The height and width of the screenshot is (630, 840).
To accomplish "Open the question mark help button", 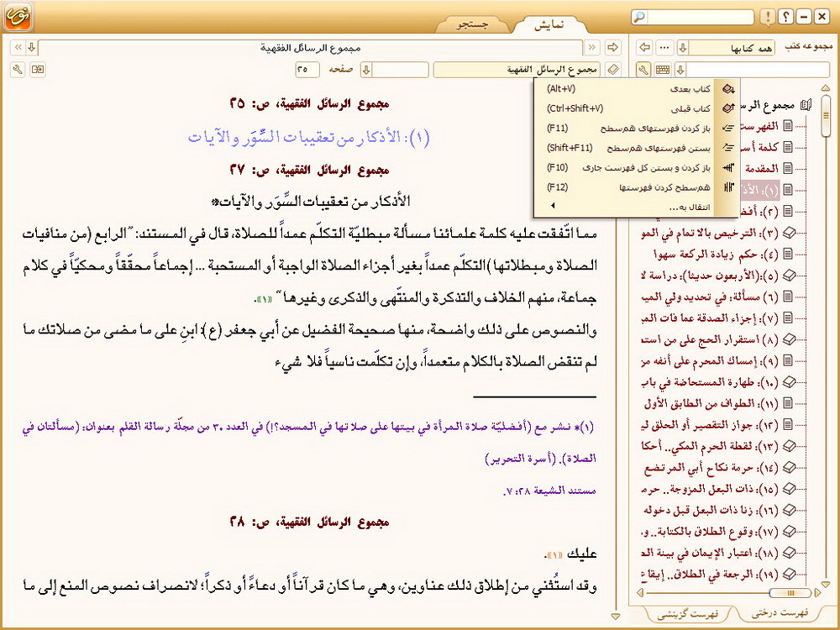I will point(786,17).
